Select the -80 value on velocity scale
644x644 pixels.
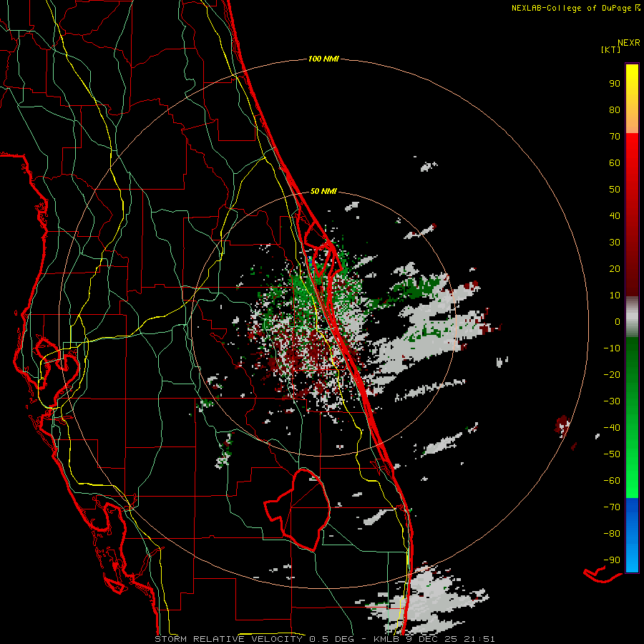coord(612,534)
